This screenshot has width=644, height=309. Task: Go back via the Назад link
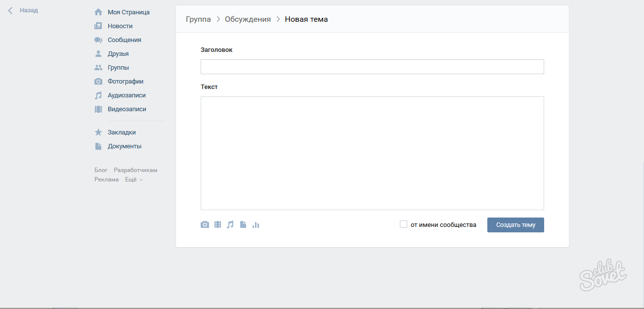[x=29, y=10]
